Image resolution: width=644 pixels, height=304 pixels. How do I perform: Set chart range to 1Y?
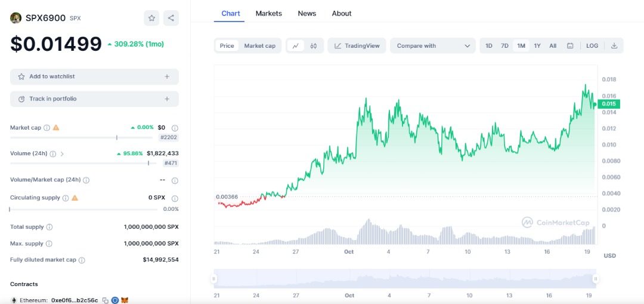(537, 45)
